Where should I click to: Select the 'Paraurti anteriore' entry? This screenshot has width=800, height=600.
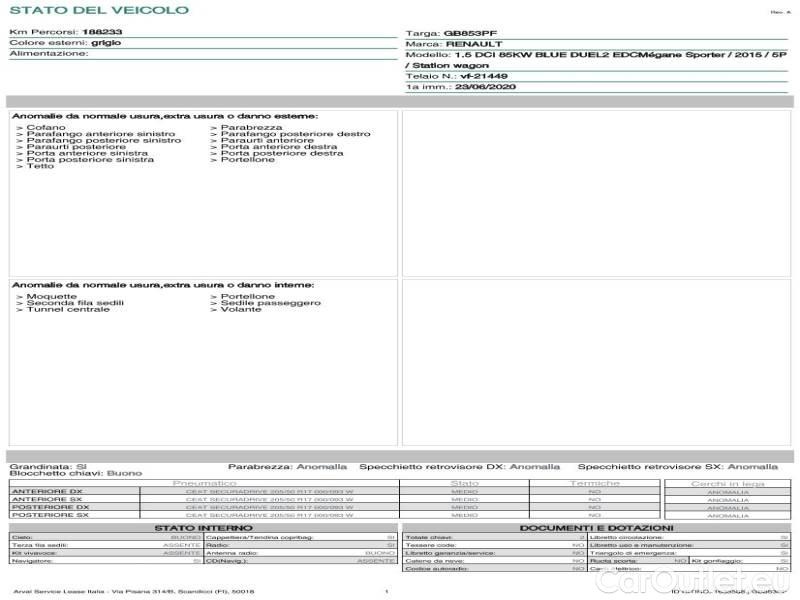(x=267, y=140)
